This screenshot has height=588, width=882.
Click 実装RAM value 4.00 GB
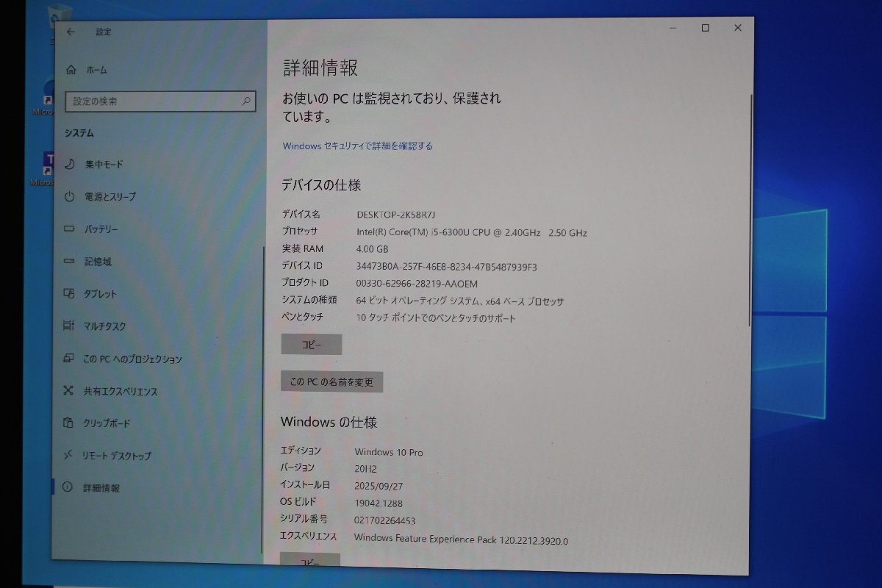(371, 249)
